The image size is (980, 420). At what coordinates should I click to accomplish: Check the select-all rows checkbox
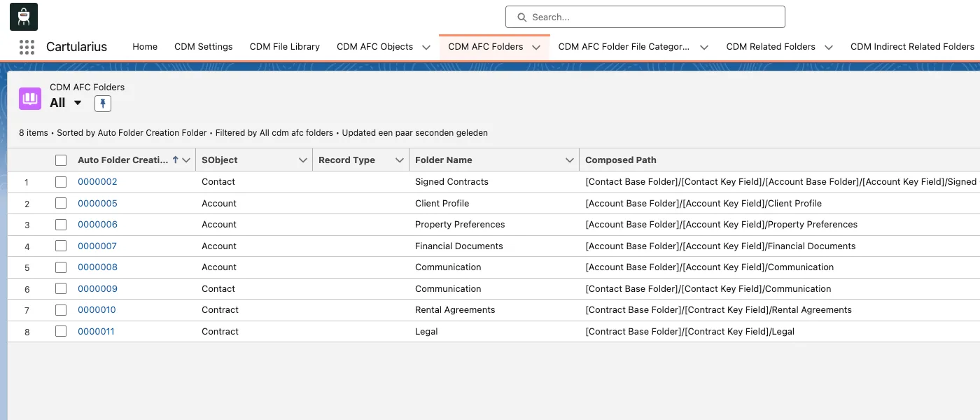(61, 160)
